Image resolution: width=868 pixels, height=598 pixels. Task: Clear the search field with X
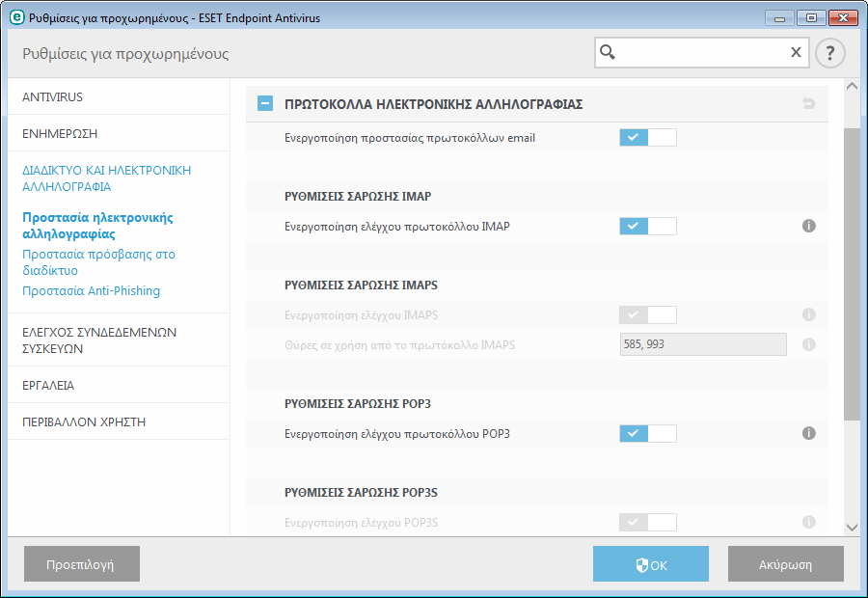[x=796, y=52]
